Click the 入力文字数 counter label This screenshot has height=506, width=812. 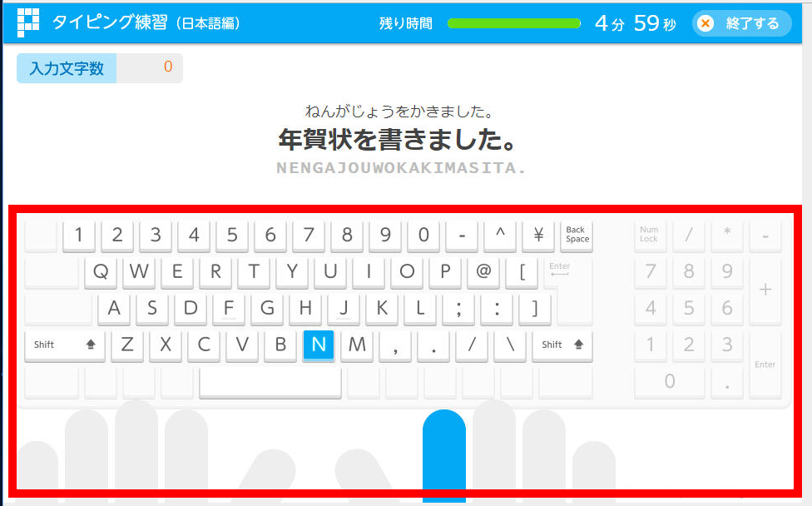[67, 68]
